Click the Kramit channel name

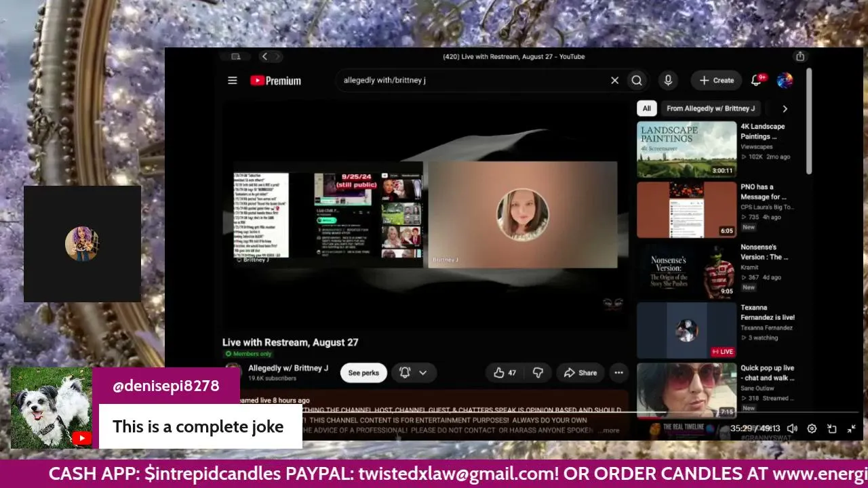749,267
